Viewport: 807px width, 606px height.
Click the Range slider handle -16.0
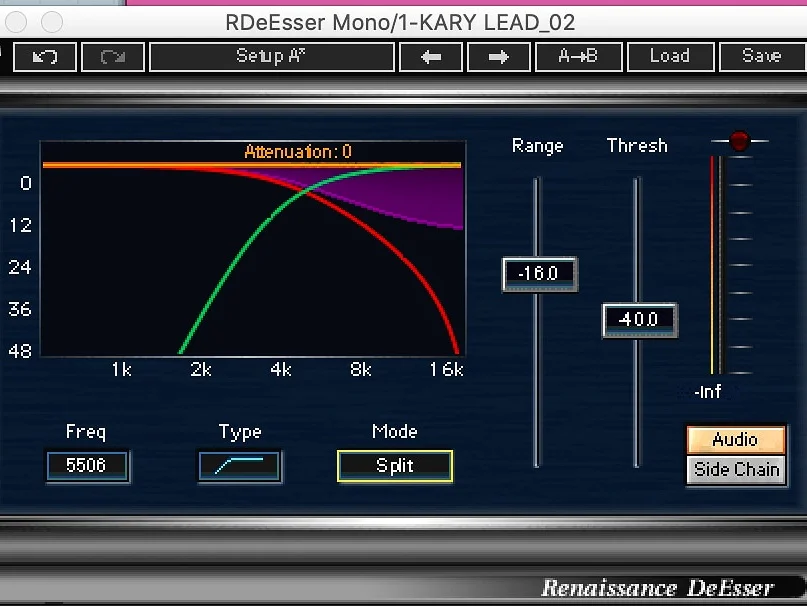(x=539, y=274)
